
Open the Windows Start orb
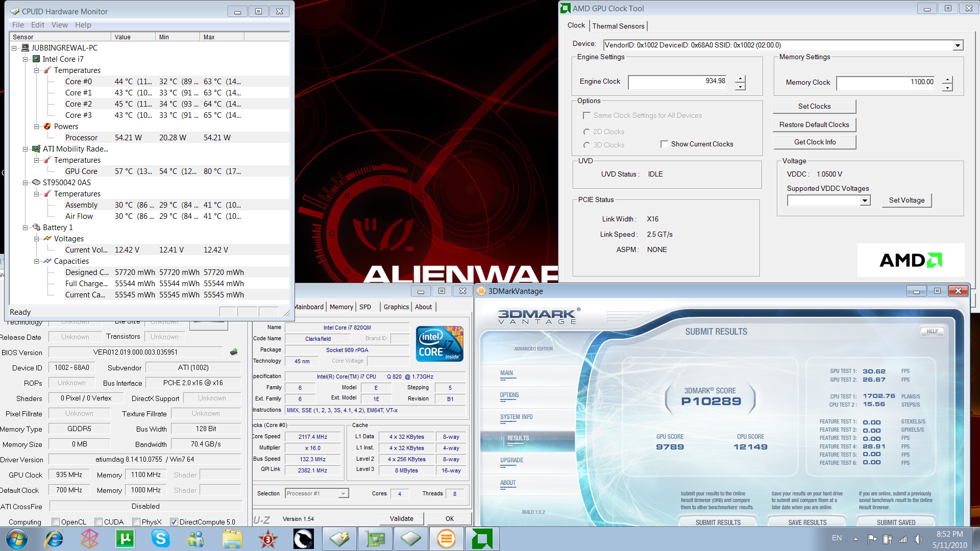16,539
